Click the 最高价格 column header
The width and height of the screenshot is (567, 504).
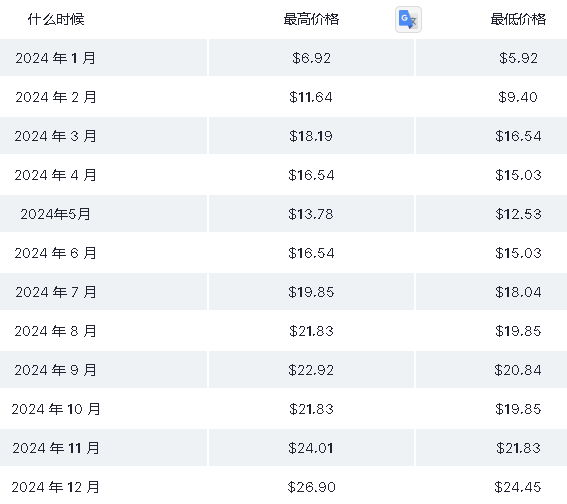tap(311, 19)
